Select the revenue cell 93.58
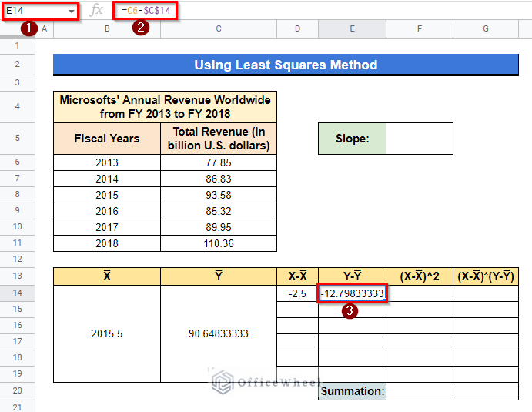The height and width of the screenshot is (412, 532). coord(219,195)
